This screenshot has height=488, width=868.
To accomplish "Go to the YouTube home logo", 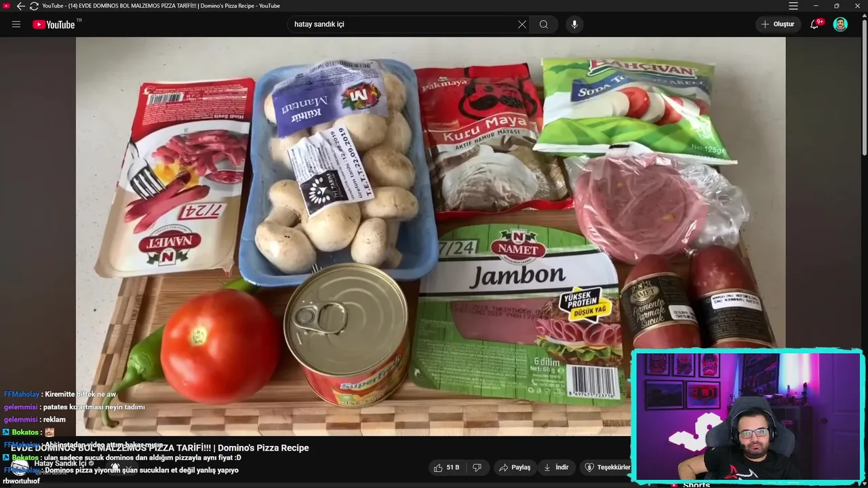I will click(x=54, y=24).
